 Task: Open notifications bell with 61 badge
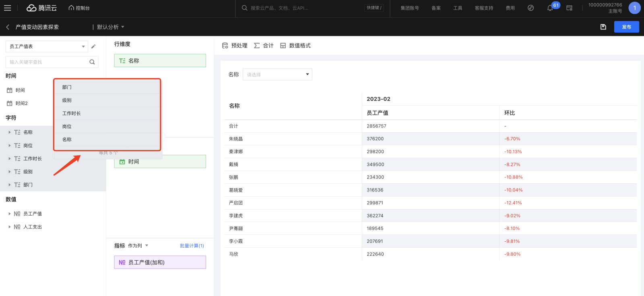[550, 8]
